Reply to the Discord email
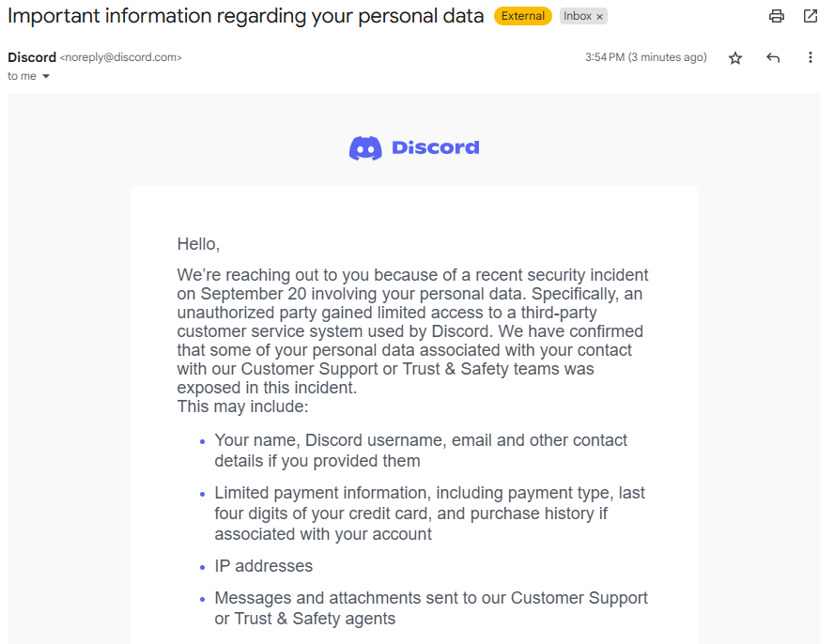 click(773, 58)
